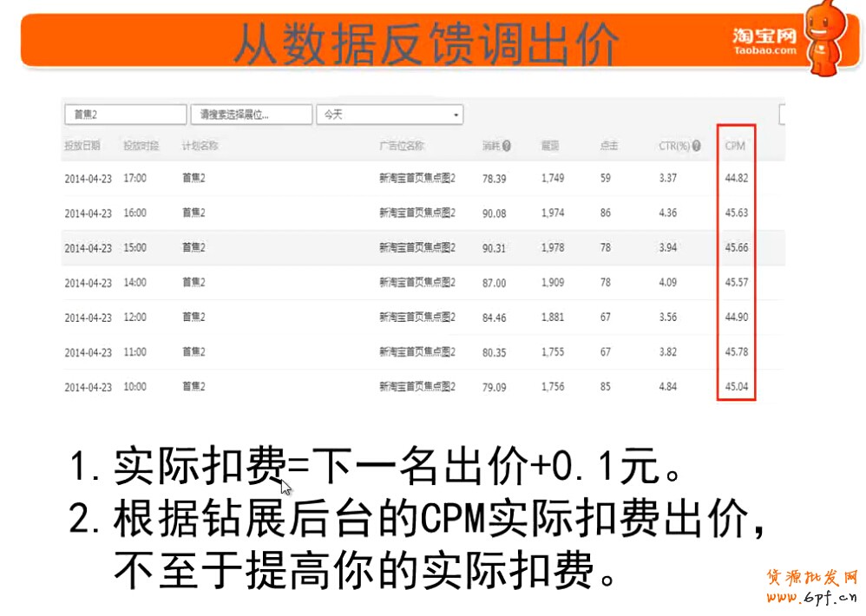This screenshot has width=866, height=616.
Task: Click CPM value 45.78 in the table
Action: tap(735, 352)
